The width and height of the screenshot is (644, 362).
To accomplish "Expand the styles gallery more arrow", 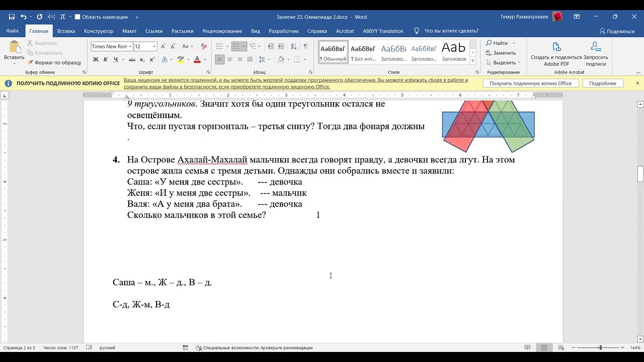I will (473, 60).
